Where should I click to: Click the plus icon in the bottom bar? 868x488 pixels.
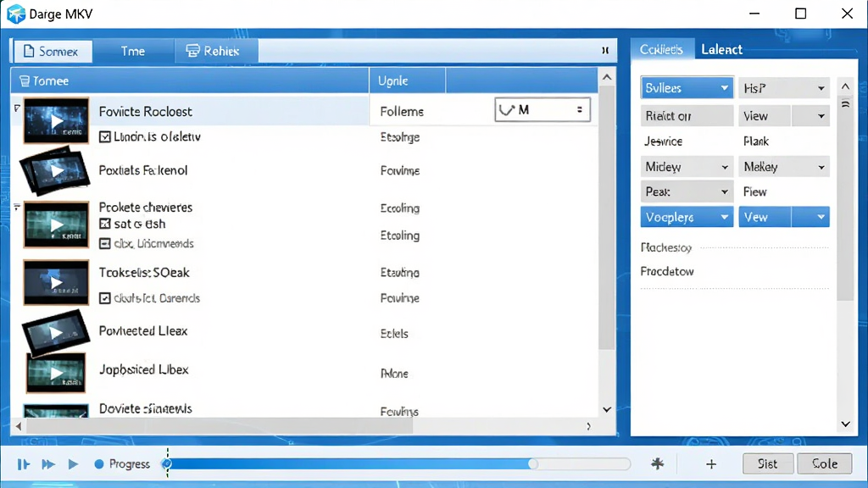[x=711, y=464]
